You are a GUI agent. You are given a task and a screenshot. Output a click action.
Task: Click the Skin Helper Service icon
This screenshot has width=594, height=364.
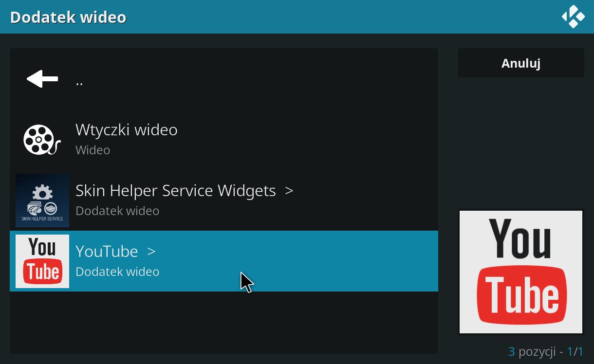click(x=42, y=200)
